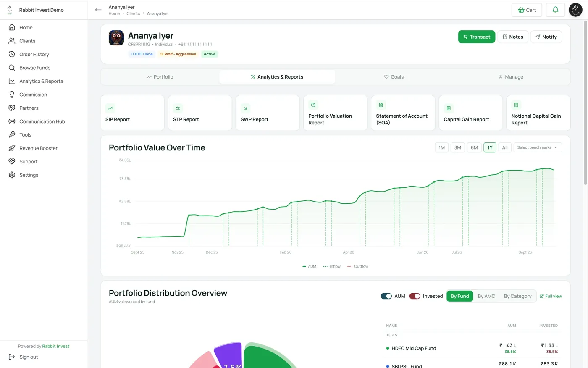The height and width of the screenshot is (368, 588).
Task: Open Settings gear in sidebar
Action: click(12, 175)
